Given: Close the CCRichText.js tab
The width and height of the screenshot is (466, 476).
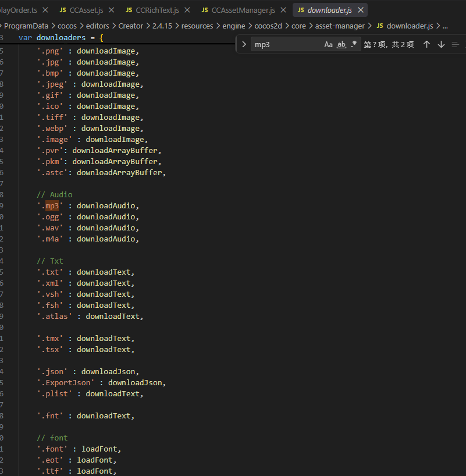Looking at the screenshot, I should (187, 10).
